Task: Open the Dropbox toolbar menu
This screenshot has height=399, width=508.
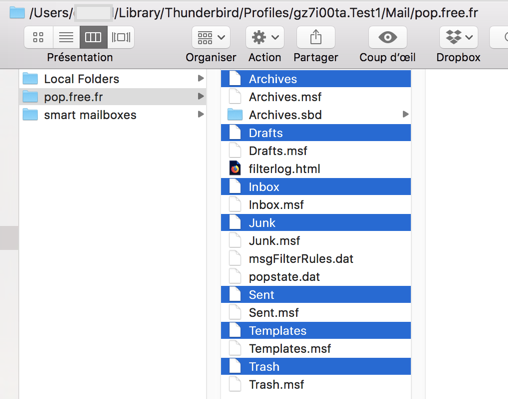Action: click(x=459, y=37)
